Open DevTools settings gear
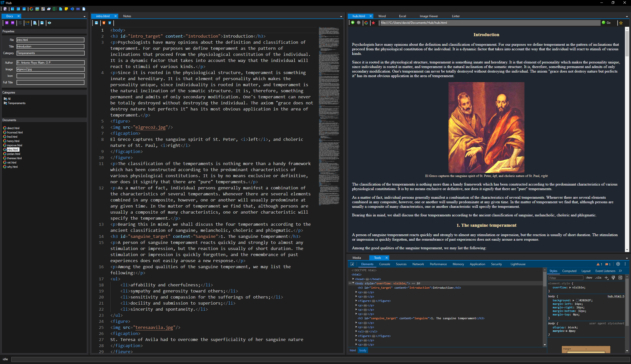 pyautogui.click(x=618, y=264)
